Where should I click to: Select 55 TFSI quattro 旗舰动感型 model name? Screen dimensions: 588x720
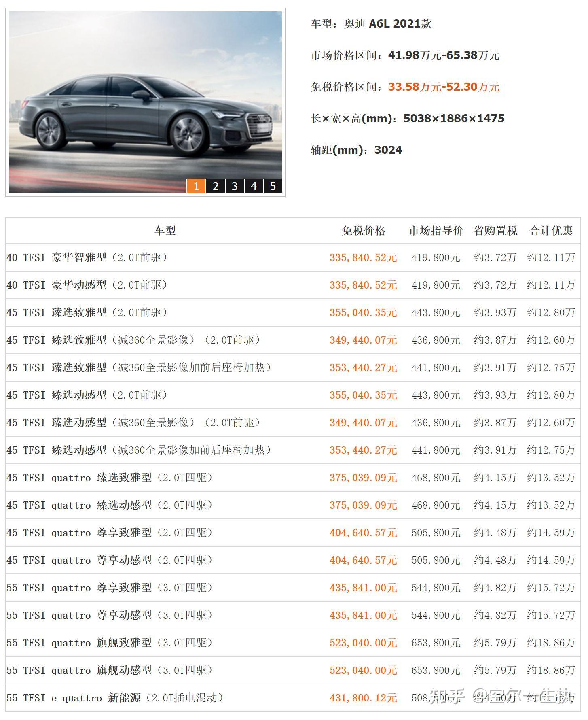click(110, 670)
